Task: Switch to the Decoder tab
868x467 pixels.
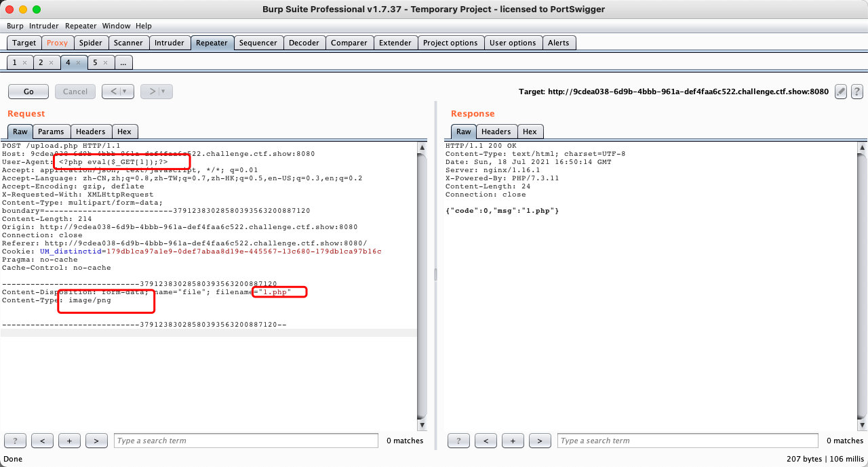Action: click(304, 43)
